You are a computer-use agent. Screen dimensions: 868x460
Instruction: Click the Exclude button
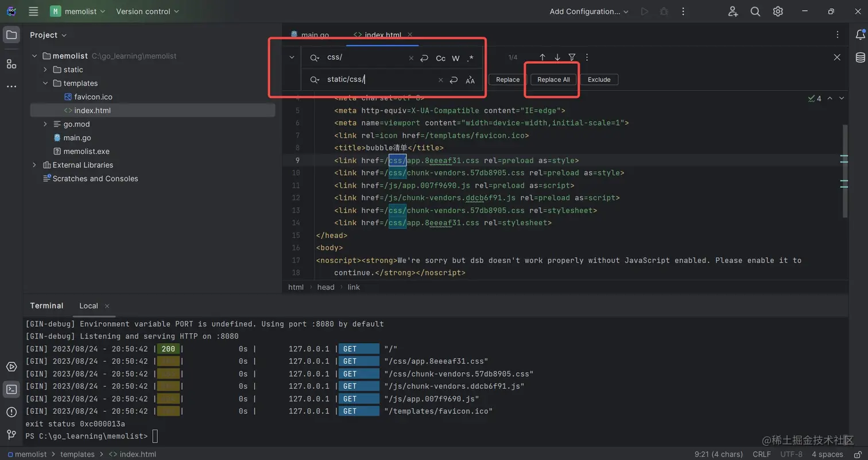[x=599, y=80]
